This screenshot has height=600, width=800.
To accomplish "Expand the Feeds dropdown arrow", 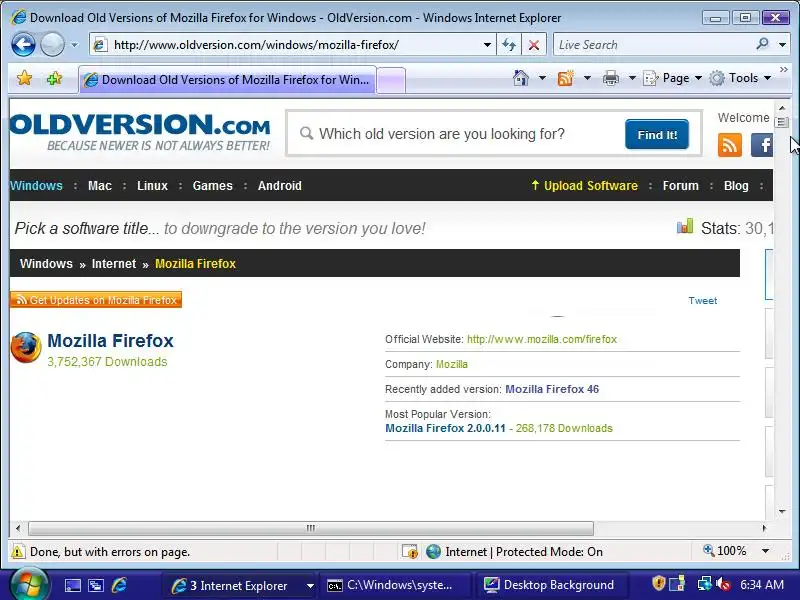I will [587, 78].
